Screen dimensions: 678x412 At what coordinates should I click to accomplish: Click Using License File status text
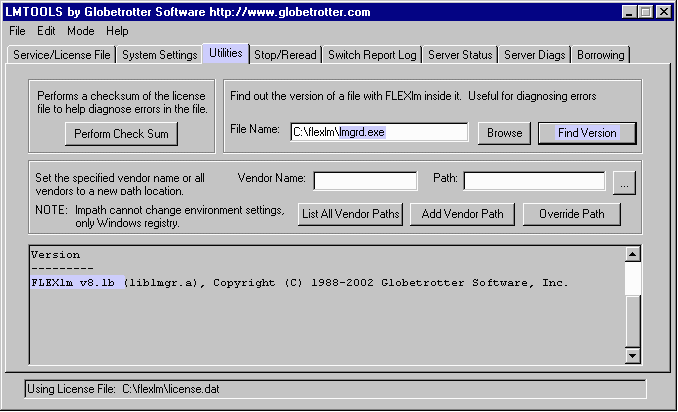pyautogui.click(x=123, y=389)
